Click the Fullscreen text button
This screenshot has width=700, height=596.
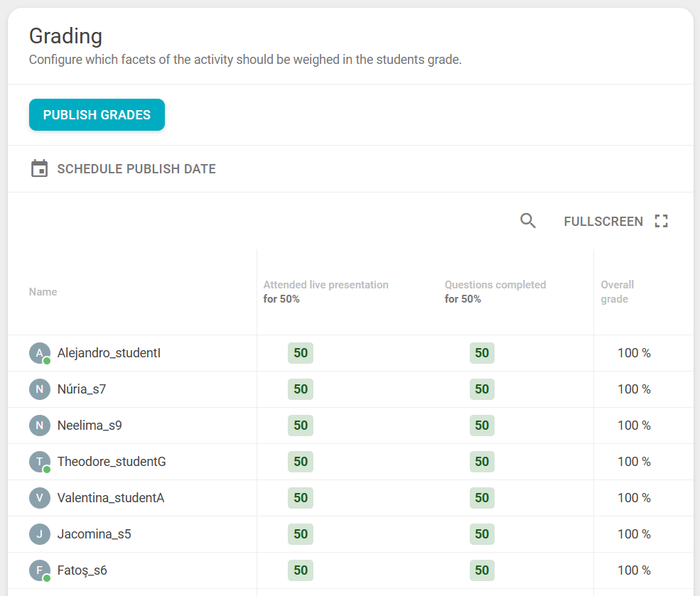[x=603, y=221]
